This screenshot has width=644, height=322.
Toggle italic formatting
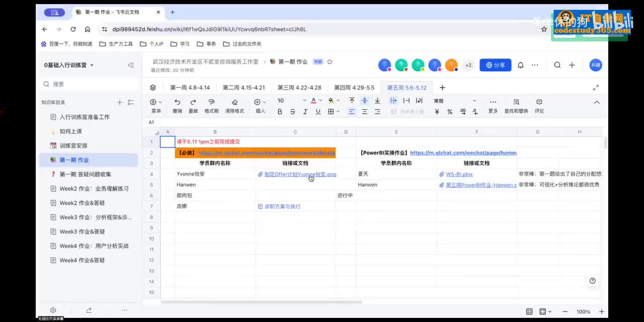(305, 112)
